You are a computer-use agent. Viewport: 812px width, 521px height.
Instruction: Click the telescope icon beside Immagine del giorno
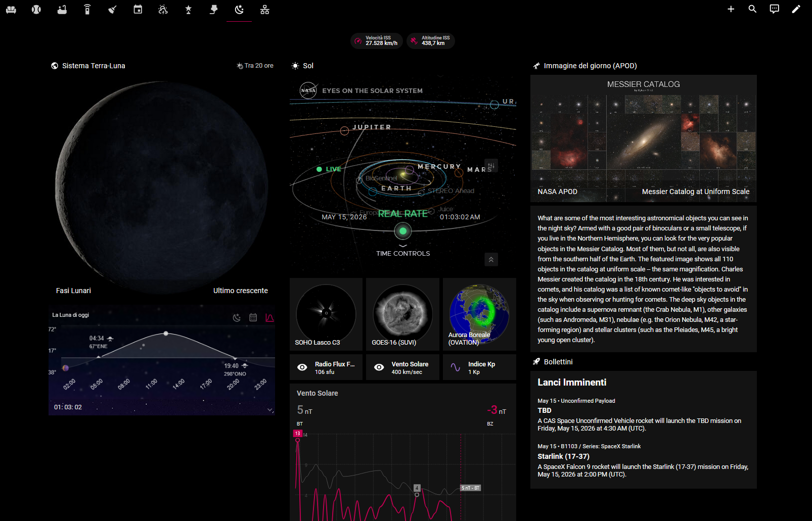click(536, 66)
